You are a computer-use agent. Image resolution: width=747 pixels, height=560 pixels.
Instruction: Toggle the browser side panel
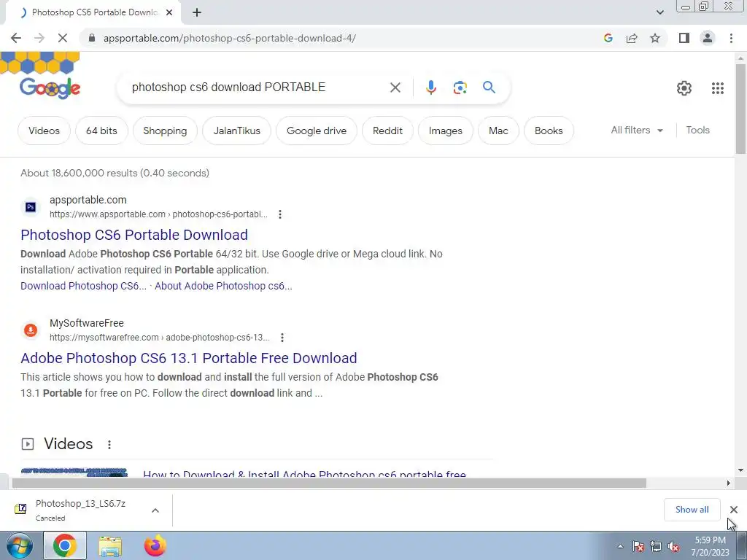pyautogui.click(x=684, y=38)
